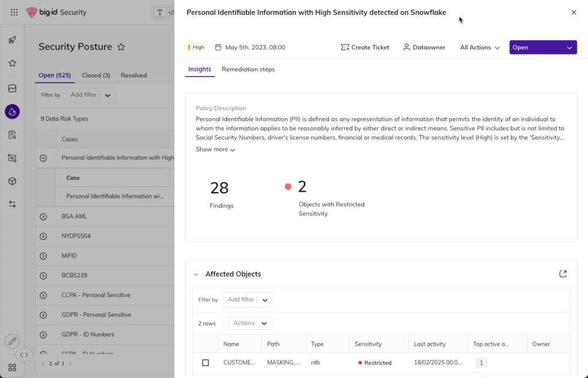Collapse the Affected Objects section
This screenshot has height=378, width=588.
pos(196,274)
